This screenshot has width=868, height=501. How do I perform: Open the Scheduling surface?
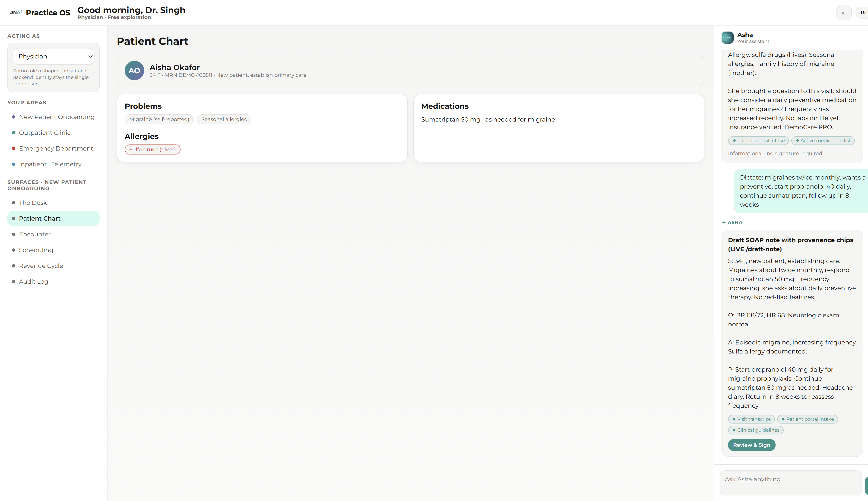pyautogui.click(x=54, y=250)
